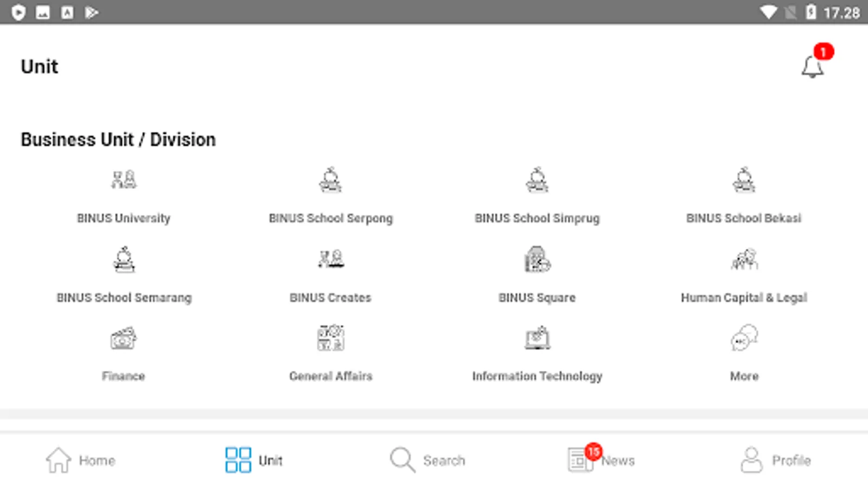Click the BINUS School Simprug label
The height and width of the screenshot is (488, 868).
click(x=537, y=219)
